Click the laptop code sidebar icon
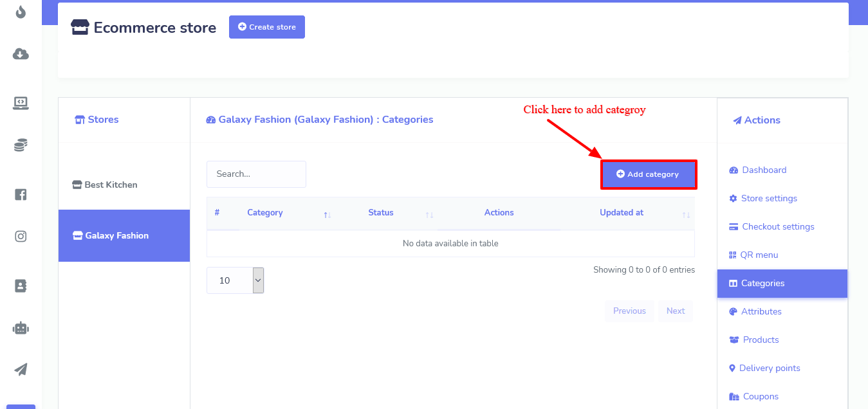 (x=21, y=103)
